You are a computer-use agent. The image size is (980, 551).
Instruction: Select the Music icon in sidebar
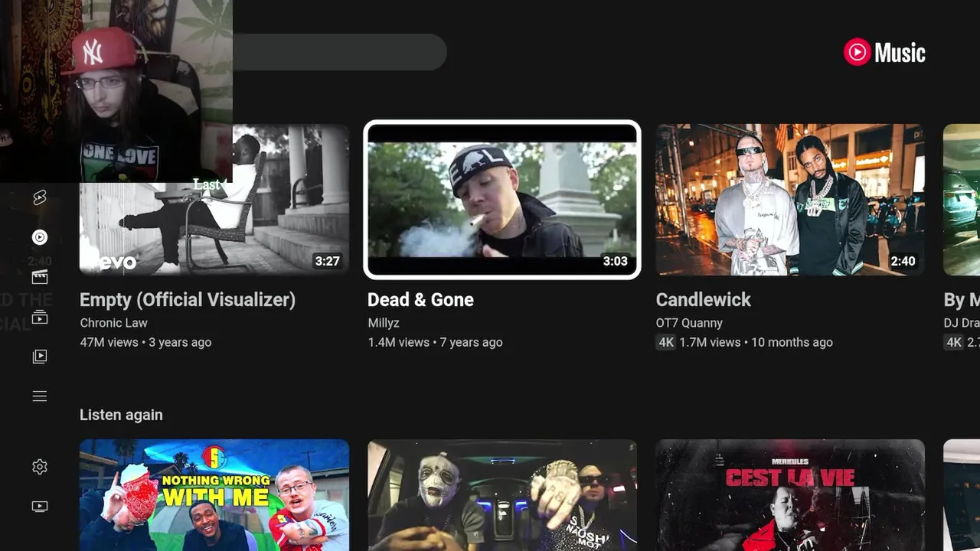pyautogui.click(x=40, y=237)
